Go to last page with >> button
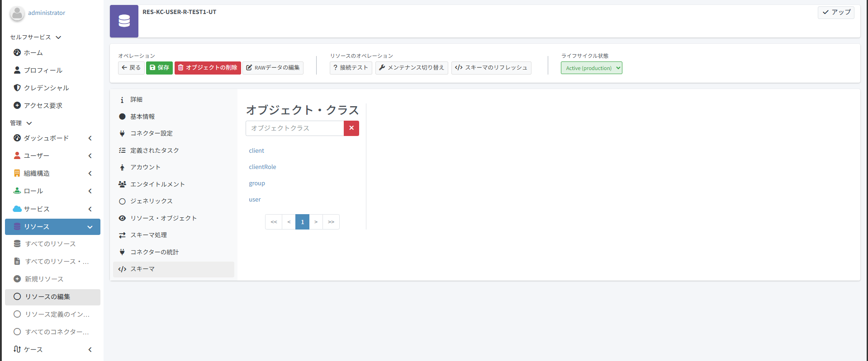Viewport: 868px width, 361px height. pos(331,222)
